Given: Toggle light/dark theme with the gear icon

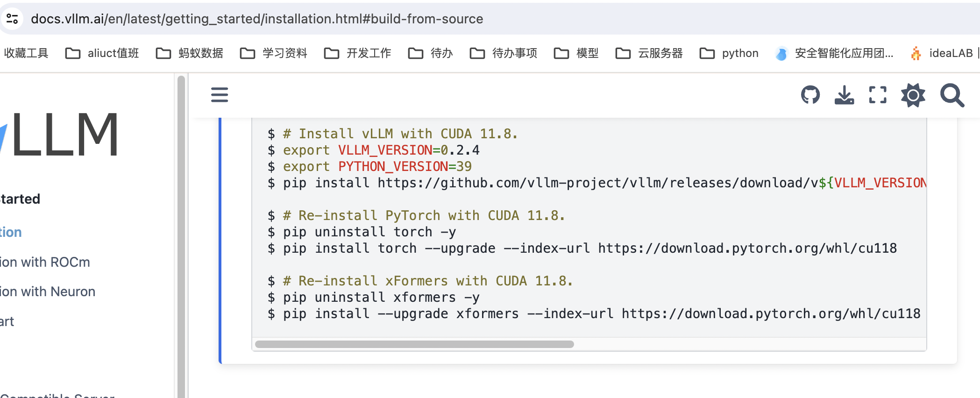Looking at the screenshot, I should pos(913,95).
